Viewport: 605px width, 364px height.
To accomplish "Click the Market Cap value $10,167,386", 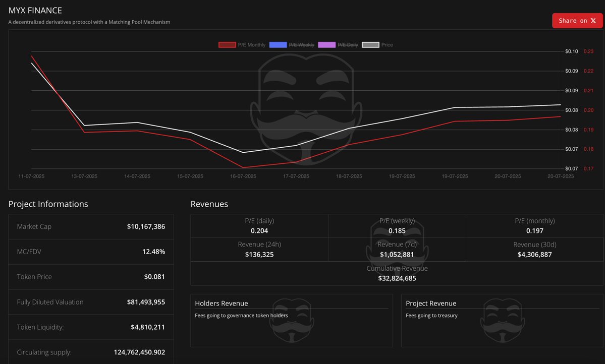I will [146, 227].
